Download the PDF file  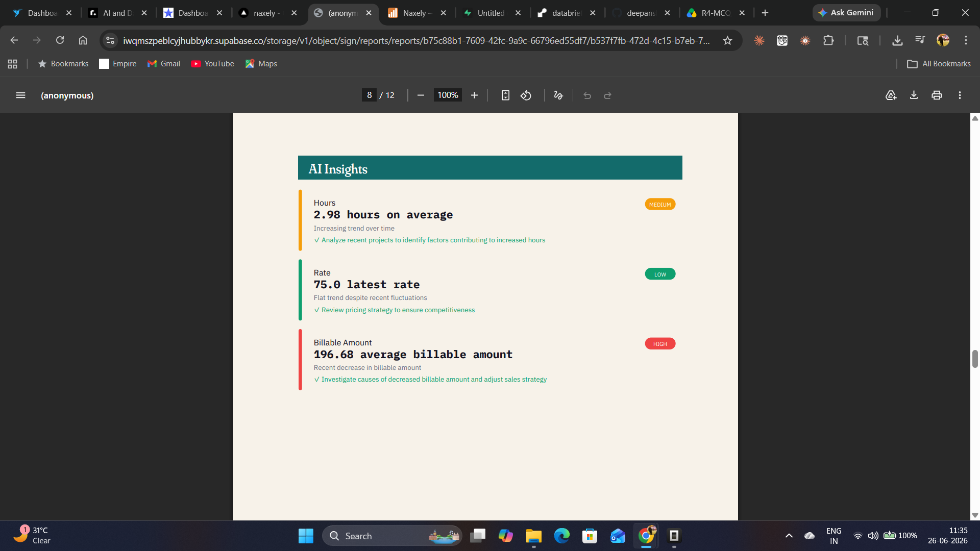coord(914,95)
